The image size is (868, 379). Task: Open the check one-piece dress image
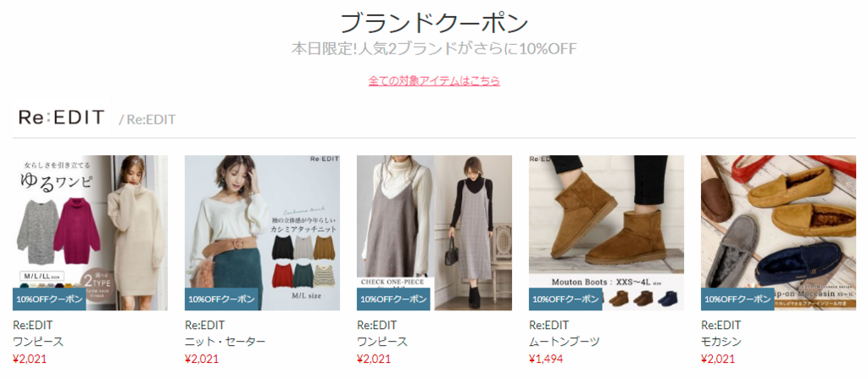435,232
